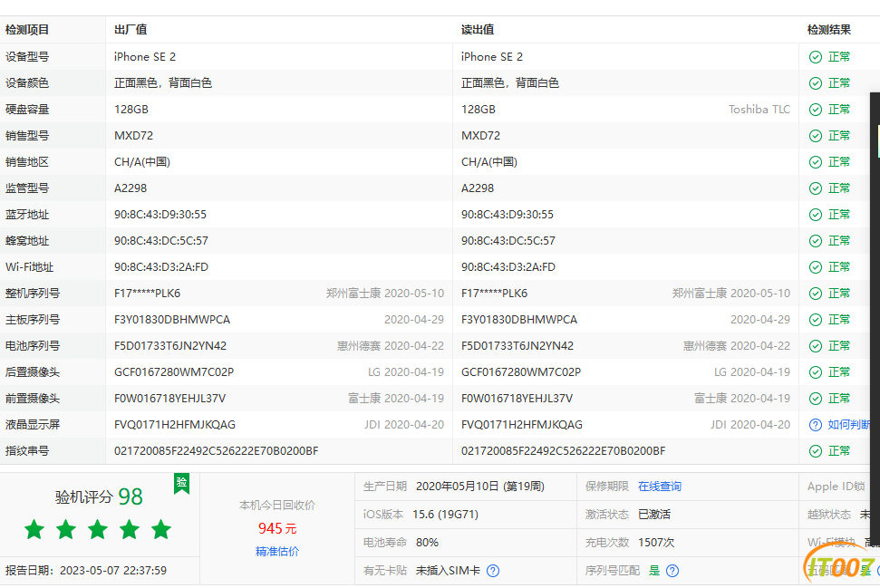This screenshot has width=880, height=588.
Task: Click the first green rating star
Action: [34, 529]
